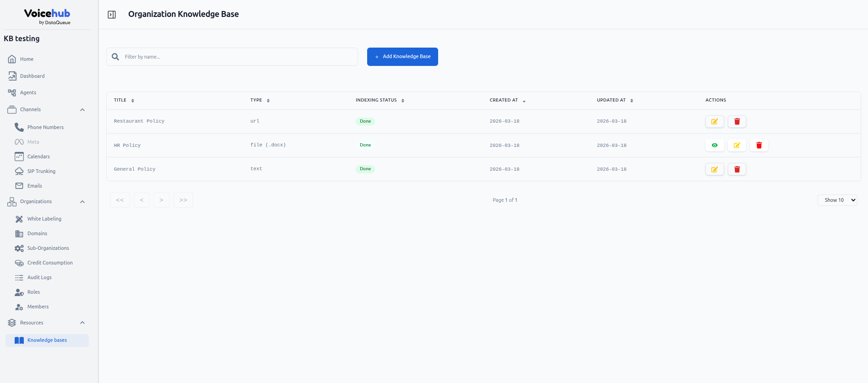This screenshot has height=383, width=868.
Task: Open the Dashboard menu item
Action: pos(32,76)
